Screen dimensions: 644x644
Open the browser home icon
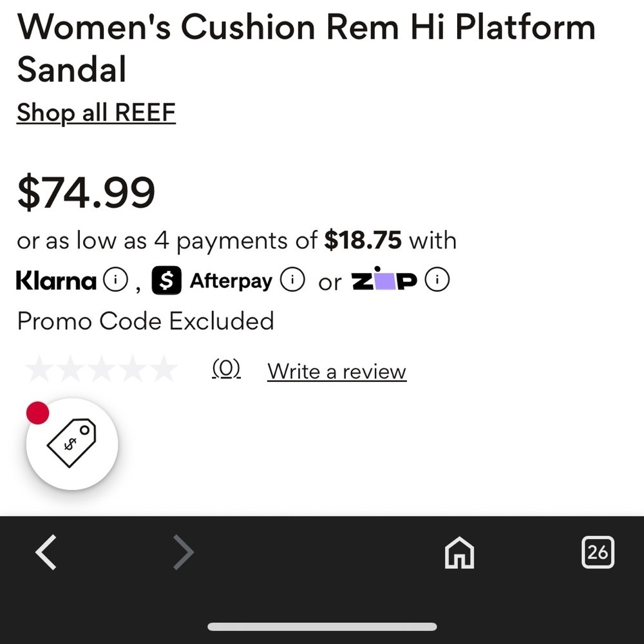click(459, 553)
